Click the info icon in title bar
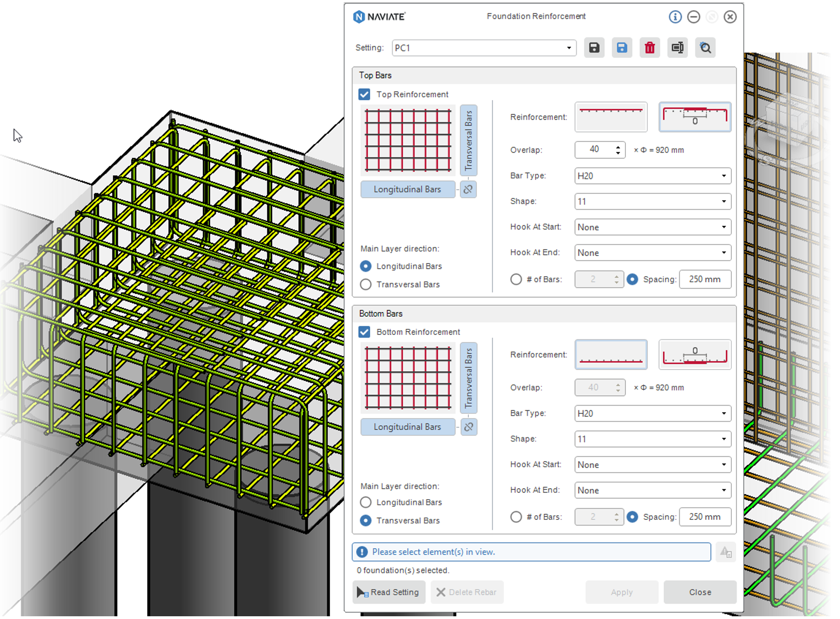This screenshot has width=840, height=619. (675, 16)
